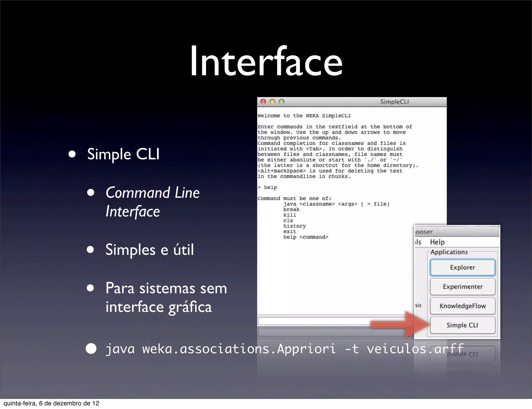This screenshot has height=409, width=532.
Task: Open the Explorer application button
Action: tap(462, 267)
